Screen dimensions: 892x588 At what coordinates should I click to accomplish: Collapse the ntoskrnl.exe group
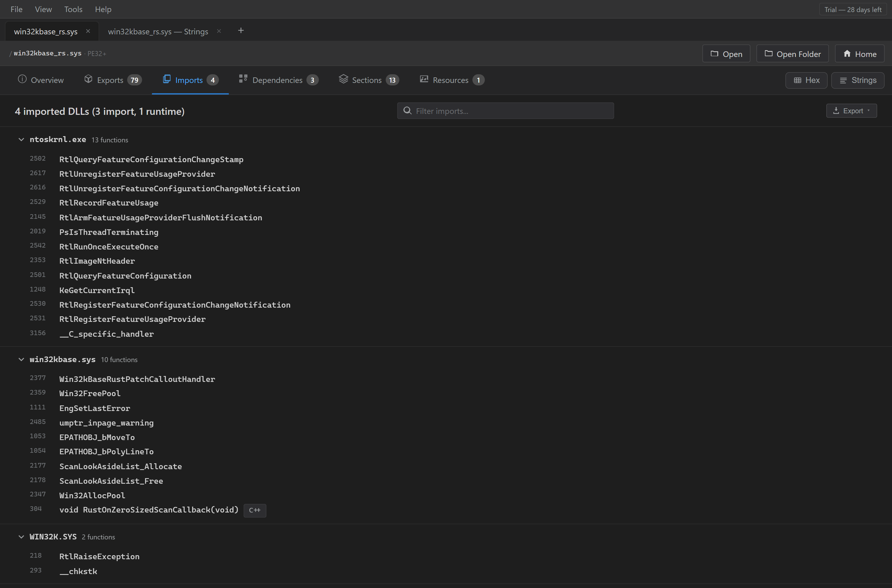click(21, 140)
